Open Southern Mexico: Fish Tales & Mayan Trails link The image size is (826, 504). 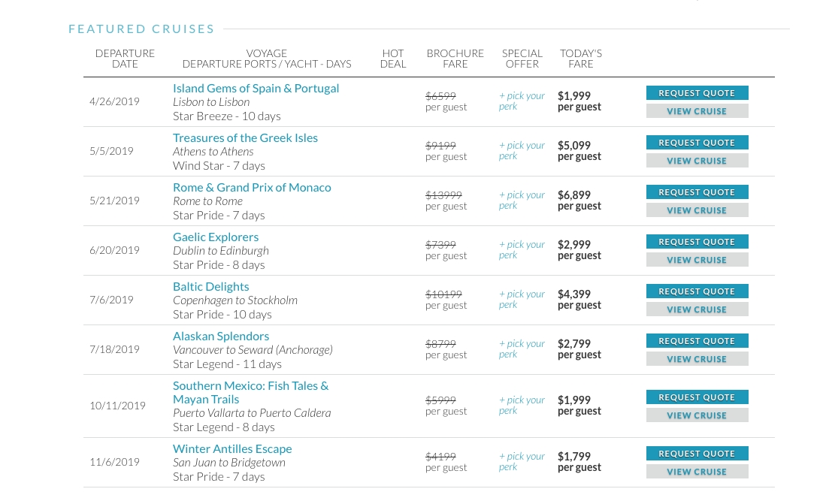pyautogui.click(x=251, y=392)
